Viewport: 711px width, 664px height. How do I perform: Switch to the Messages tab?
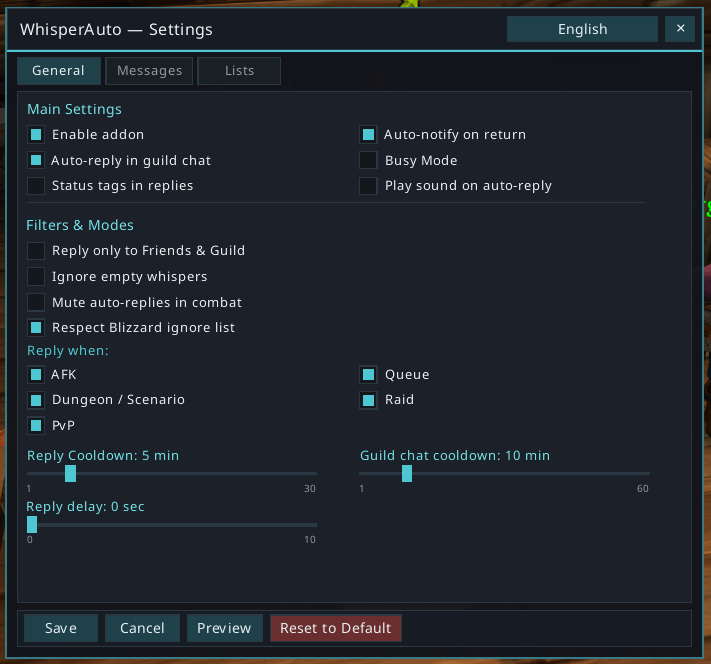coord(149,71)
